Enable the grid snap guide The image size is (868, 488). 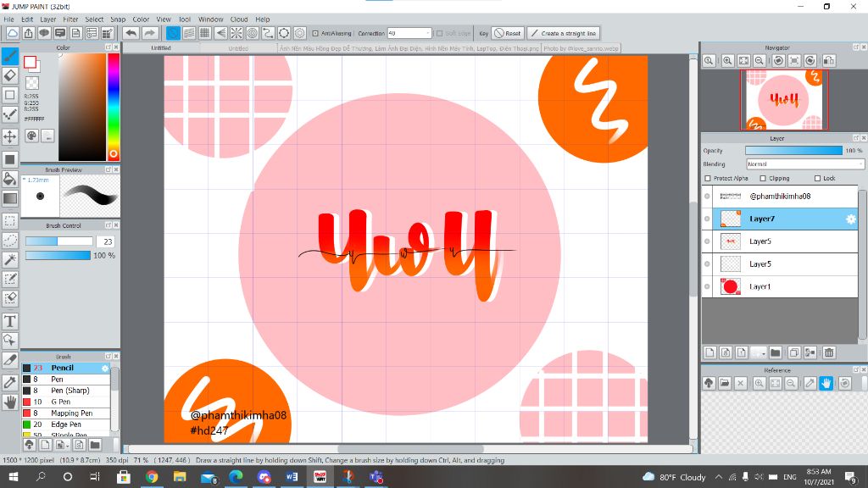click(205, 33)
